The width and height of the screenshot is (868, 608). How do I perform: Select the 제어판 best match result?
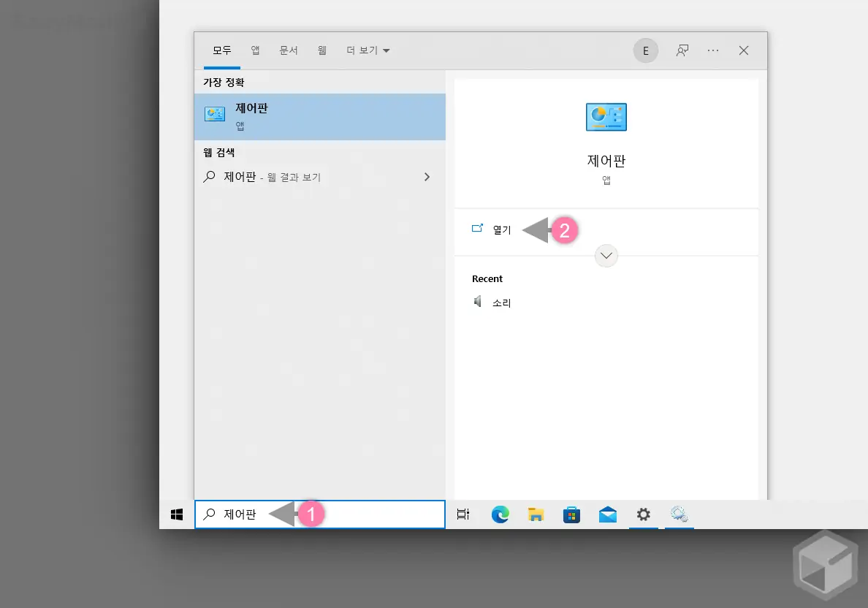[x=319, y=117]
